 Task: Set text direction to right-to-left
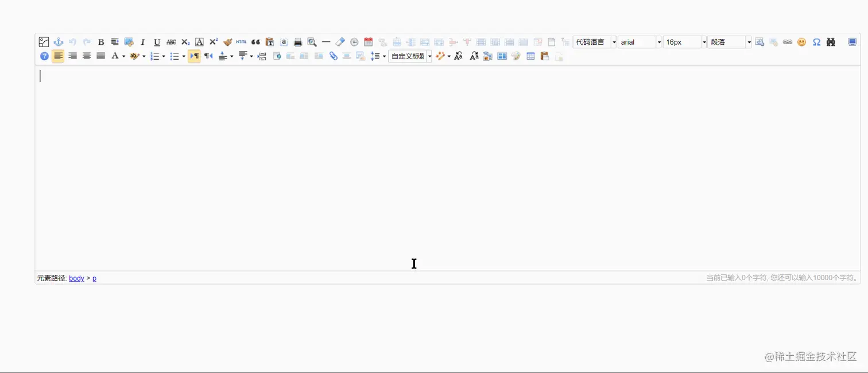point(208,56)
